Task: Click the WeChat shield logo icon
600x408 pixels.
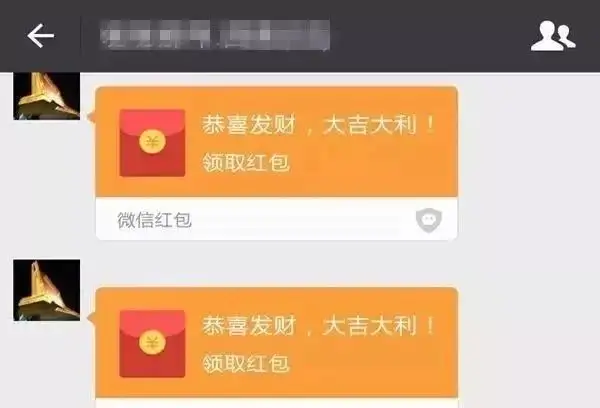Action: pos(429,220)
